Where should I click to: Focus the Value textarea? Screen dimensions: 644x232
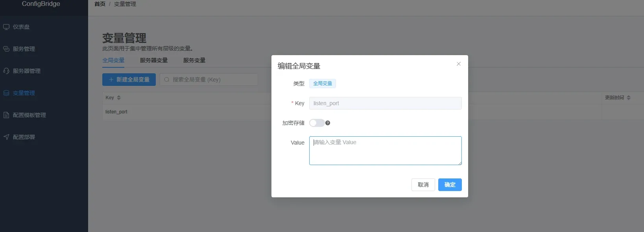[x=385, y=150]
